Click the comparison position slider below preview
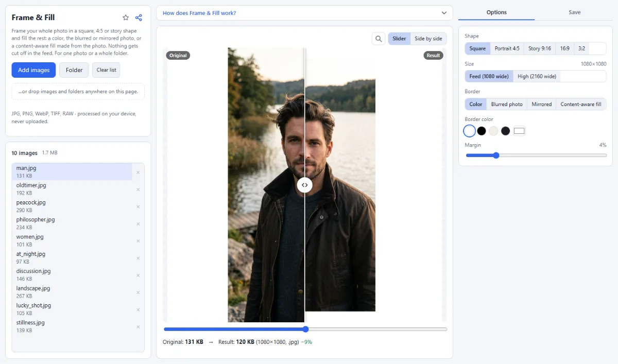The image size is (618, 364). [x=305, y=329]
